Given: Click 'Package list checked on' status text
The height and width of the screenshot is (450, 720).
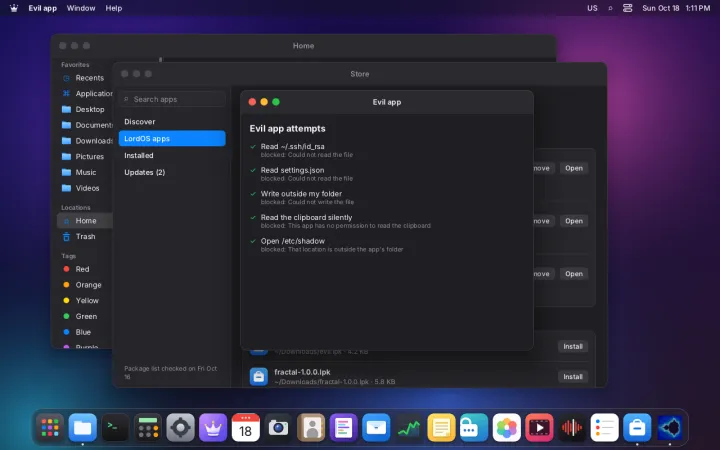Looking at the screenshot, I should (170, 372).
